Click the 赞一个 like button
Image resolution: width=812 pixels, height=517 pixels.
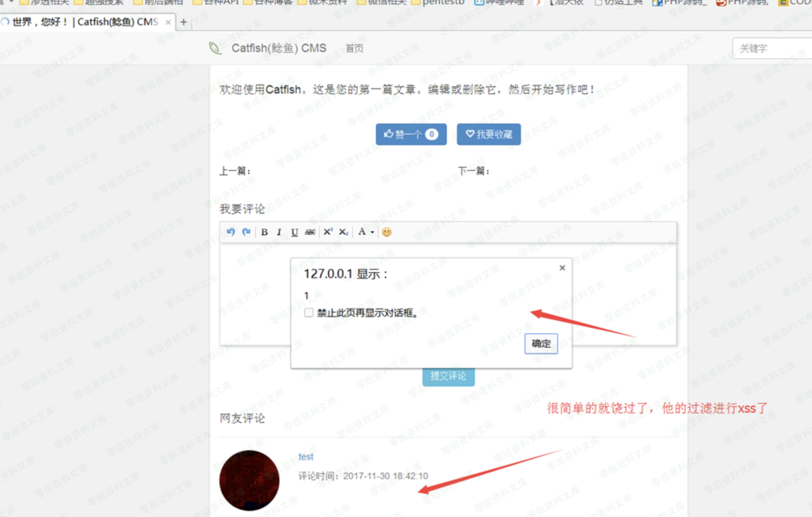click(x=411, y=134)
